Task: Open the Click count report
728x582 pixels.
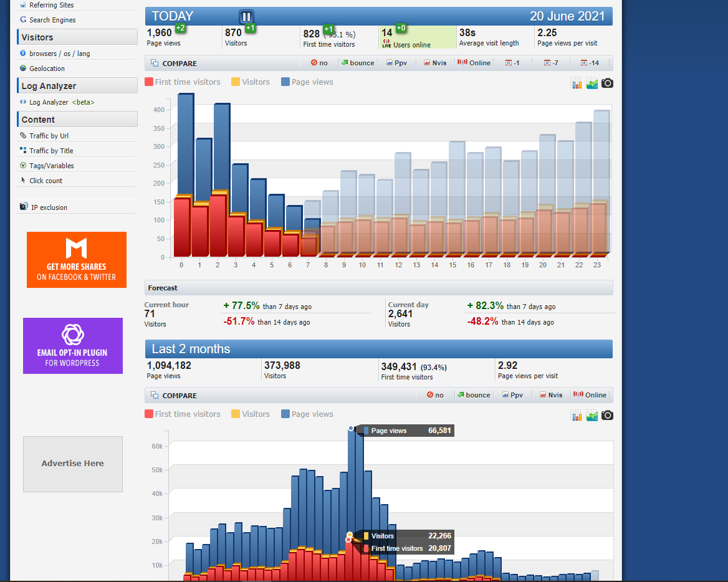Action: point(45,181)
